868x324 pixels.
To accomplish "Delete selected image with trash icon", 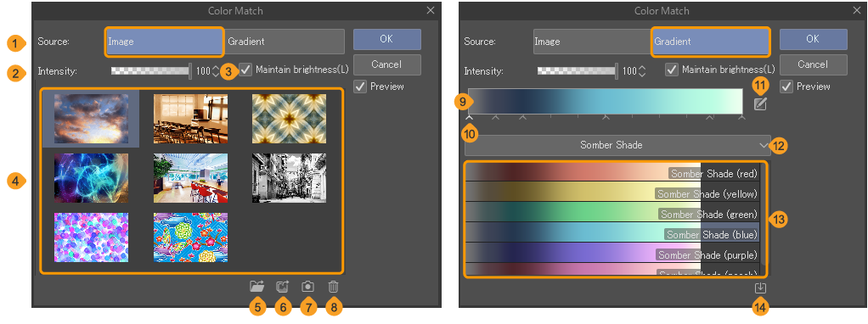I will tap(333, 287).
